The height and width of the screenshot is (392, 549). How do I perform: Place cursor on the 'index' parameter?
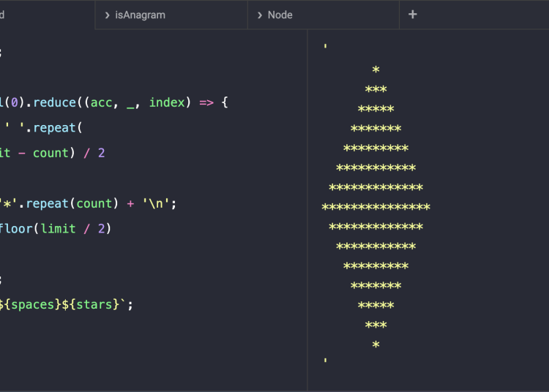click(168, 102)
